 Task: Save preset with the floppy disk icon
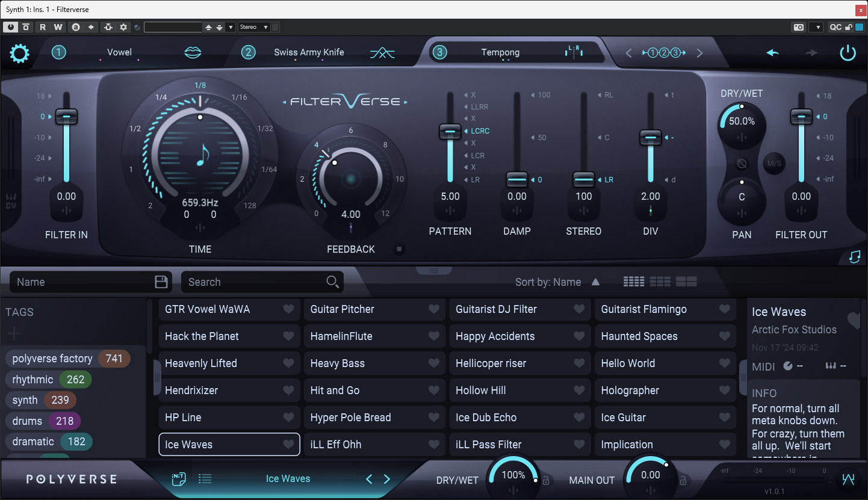point(161,282)
